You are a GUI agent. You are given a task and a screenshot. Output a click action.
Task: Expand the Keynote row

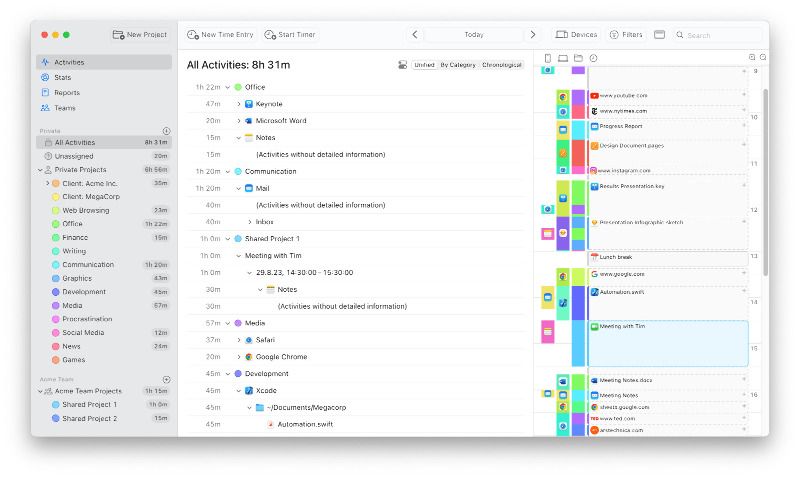(238, 104)
